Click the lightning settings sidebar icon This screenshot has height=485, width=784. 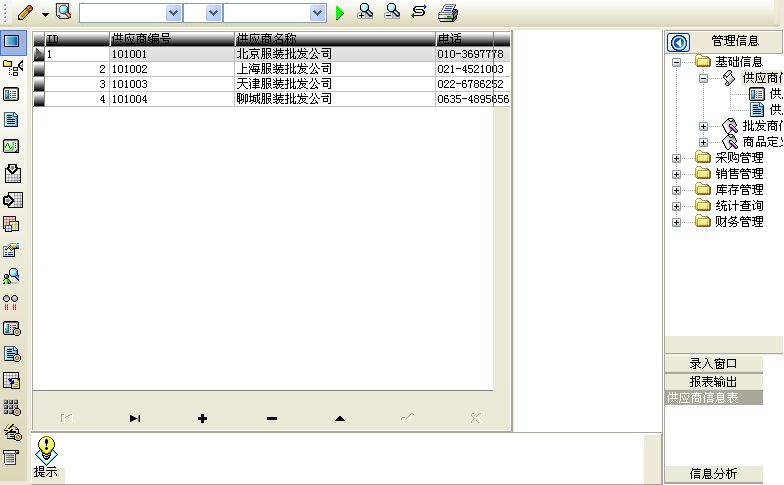click(12, 432)
